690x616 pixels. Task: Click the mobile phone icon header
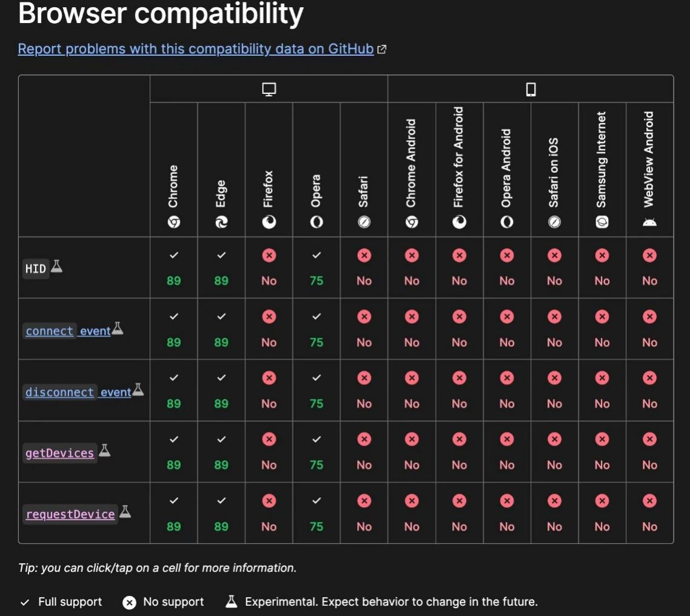(531, 90)
